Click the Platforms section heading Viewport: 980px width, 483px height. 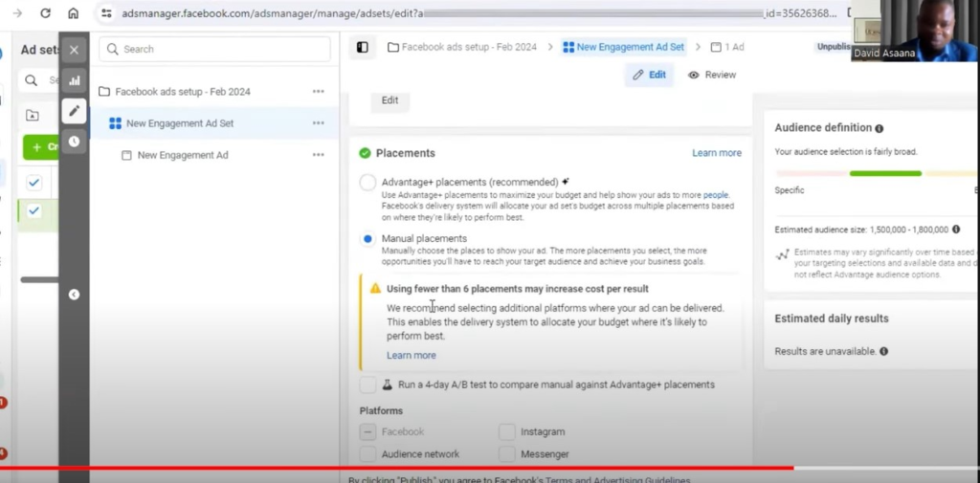point(381,411)
